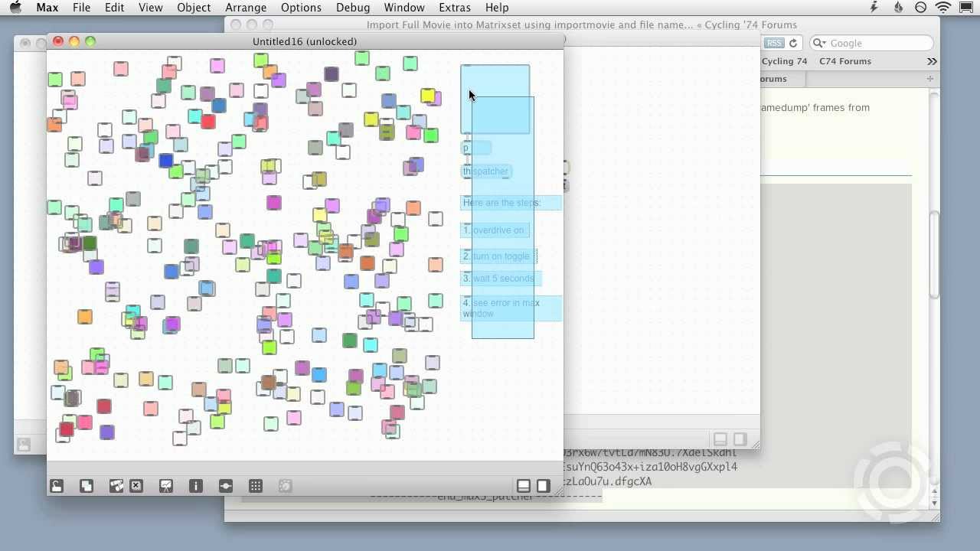
Task: Reload the page in the browser
Action: click(x=793, y=43)
